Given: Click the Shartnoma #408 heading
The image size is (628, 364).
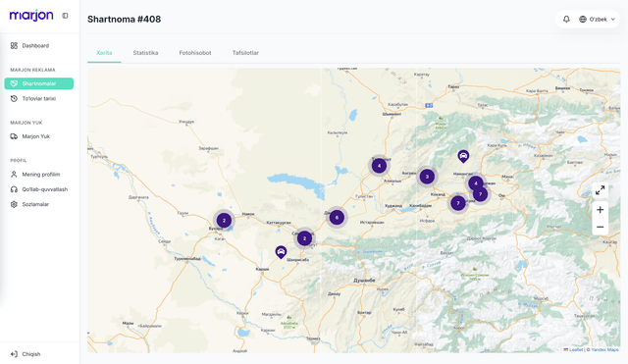Looking at the screenshot, I should click(x=125, y=20).
